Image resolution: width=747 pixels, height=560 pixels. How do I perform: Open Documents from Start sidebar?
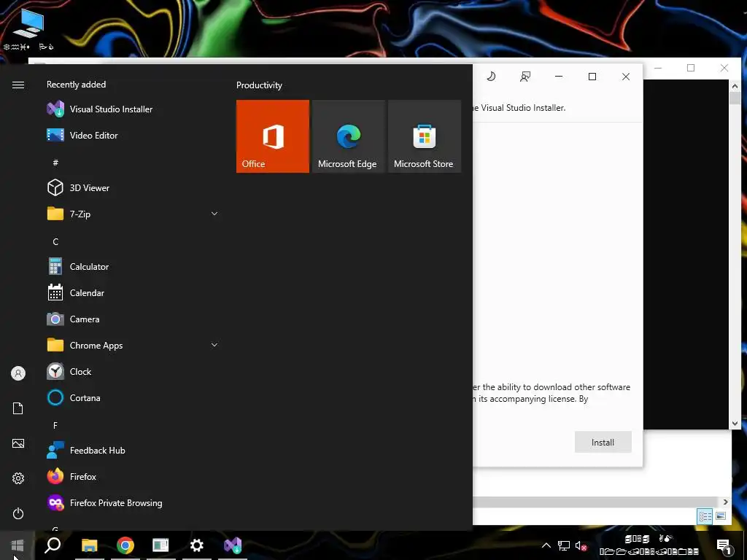pos(18,408)
